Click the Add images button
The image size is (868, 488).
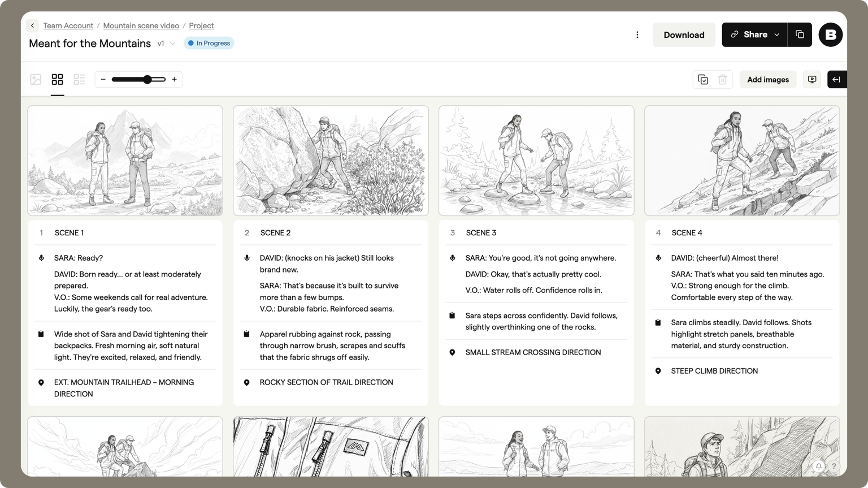pos(767,80)
